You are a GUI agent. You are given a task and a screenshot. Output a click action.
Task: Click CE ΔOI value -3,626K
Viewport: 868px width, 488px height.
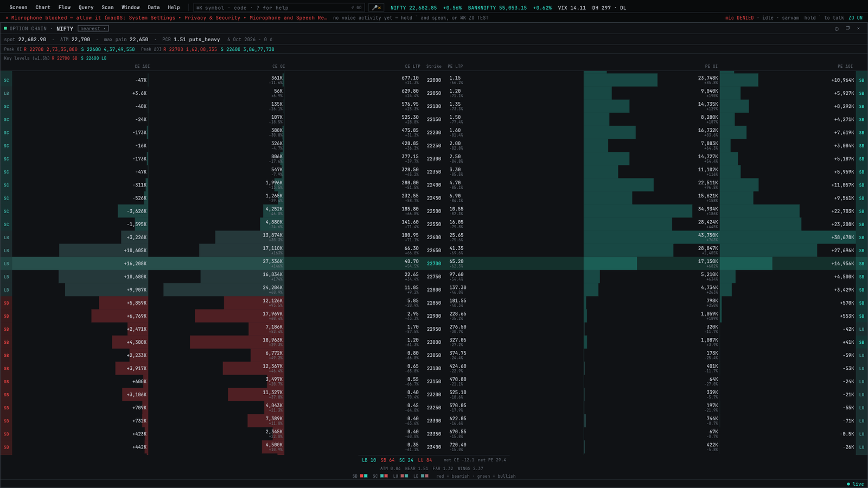click(x=137, y=211)
